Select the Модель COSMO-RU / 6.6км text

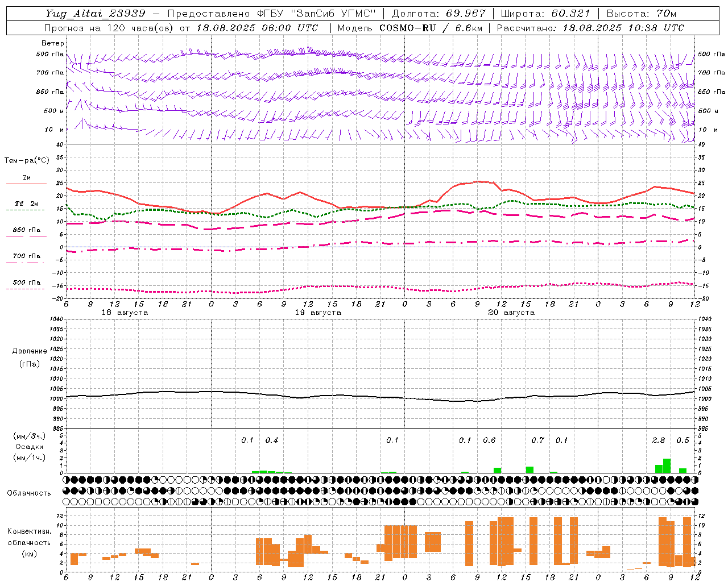click(x=409, y=28)
